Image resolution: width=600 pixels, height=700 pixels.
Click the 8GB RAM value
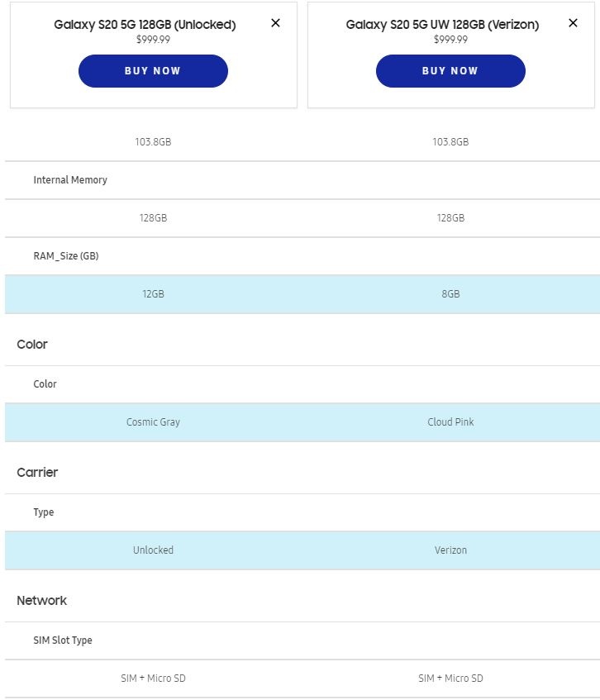(450, 294)
